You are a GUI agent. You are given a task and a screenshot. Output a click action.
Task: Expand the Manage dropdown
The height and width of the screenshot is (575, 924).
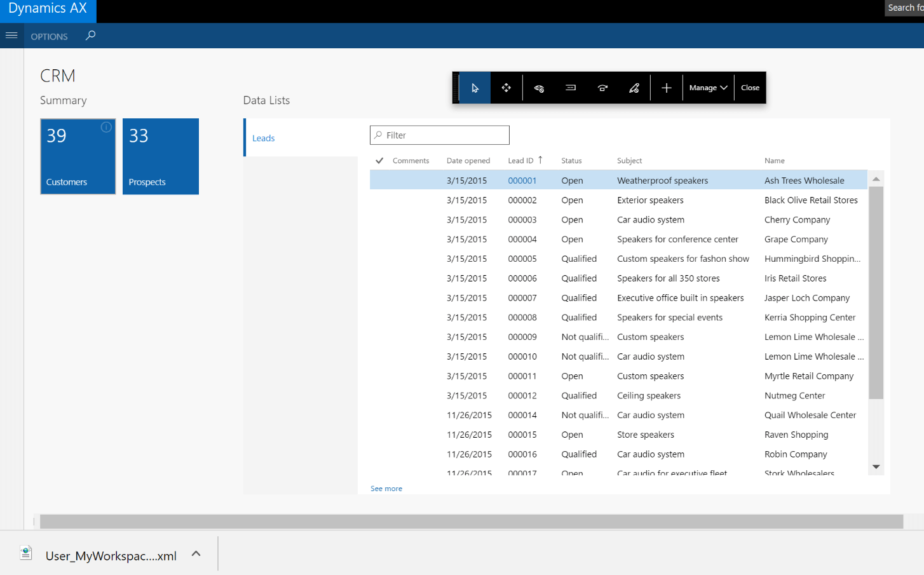[x=708, y=88]
